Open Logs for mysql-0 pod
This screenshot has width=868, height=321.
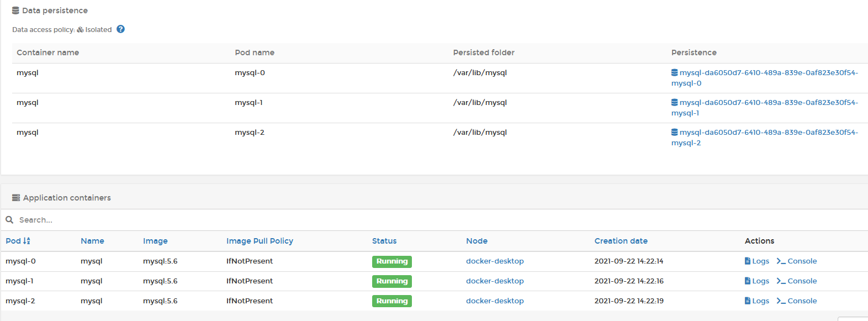click(x=756, y=261)
